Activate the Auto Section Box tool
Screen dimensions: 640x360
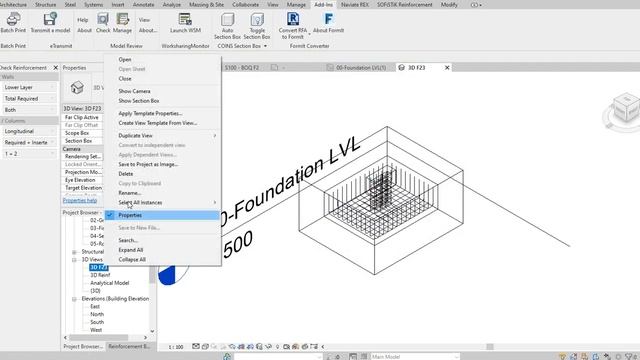[x=227, y=26]
